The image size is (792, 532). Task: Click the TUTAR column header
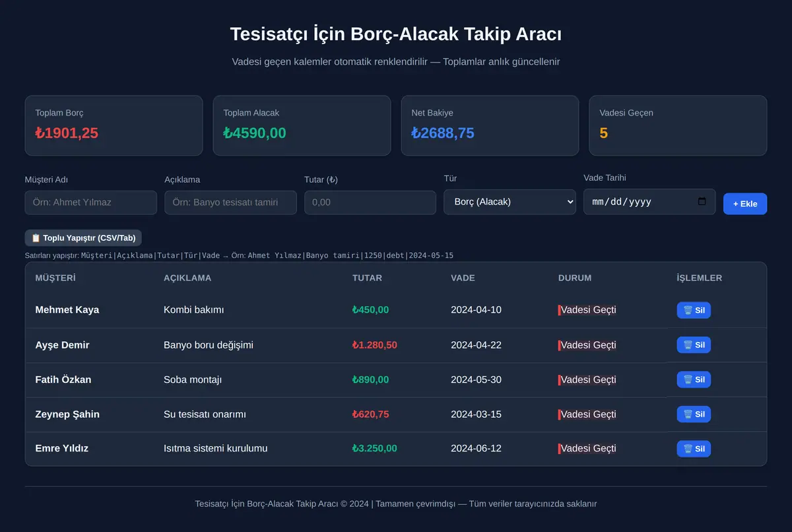pos(367,278)
